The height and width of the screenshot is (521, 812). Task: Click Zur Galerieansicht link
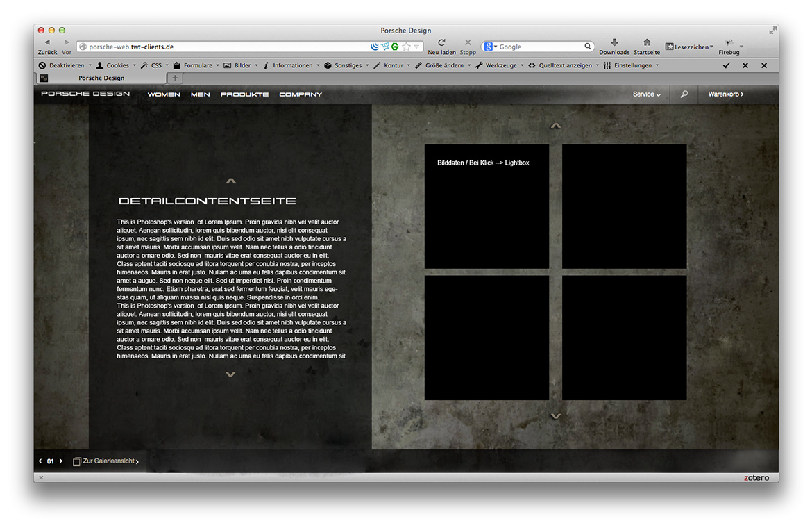tap(110, 461)
